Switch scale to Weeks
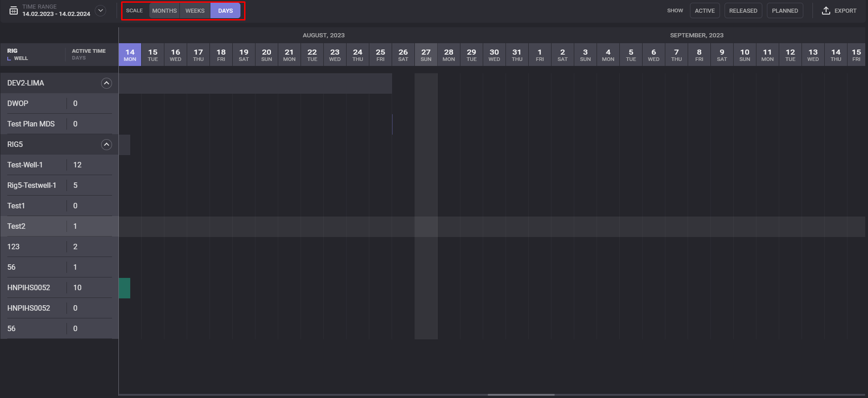This screenshot has width=868, height=398. click(x=195, y=10)
